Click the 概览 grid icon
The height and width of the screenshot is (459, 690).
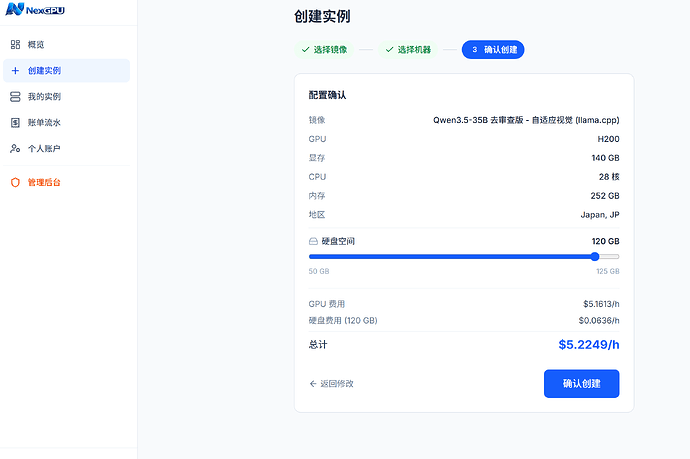[x=15, y=44]
